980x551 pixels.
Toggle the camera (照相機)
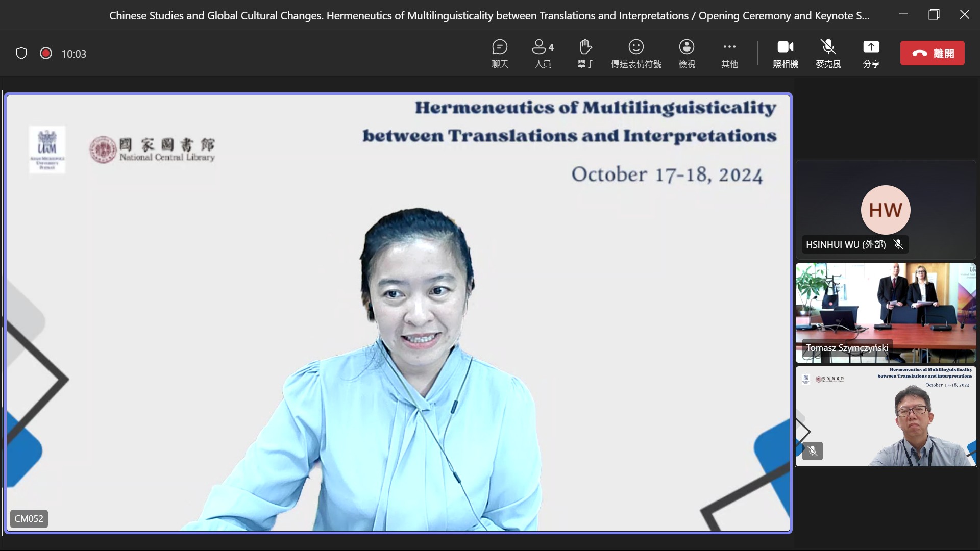click(785, 54)
